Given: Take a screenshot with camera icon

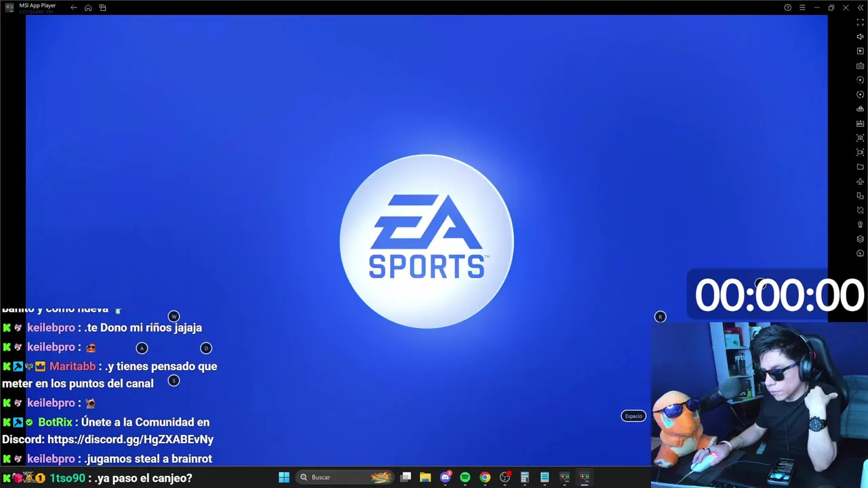Looking at the screenshot, I should tap(861, 138).
